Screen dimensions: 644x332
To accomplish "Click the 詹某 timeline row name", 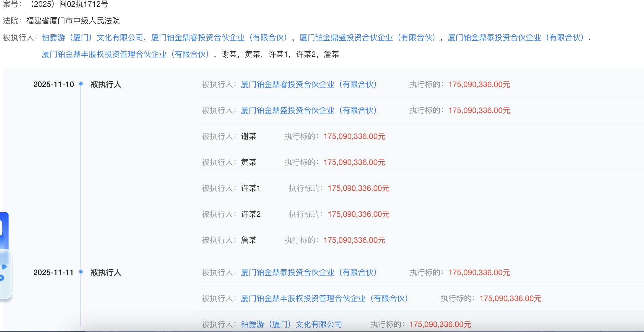I will pos(249,240).
